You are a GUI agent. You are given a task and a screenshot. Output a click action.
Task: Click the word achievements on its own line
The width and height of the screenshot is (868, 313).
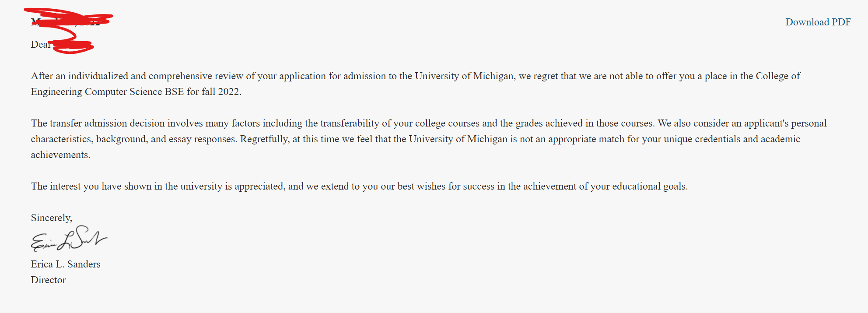[60, 155]
